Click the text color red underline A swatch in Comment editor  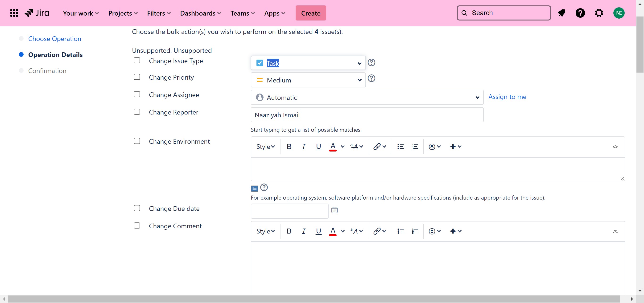[333, 231]
